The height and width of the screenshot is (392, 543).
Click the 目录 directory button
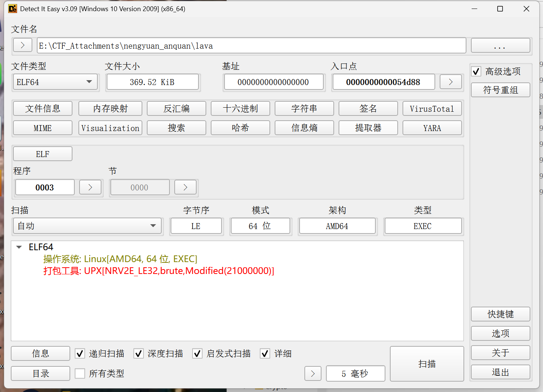pyautogui.click(x=41, y=373)
